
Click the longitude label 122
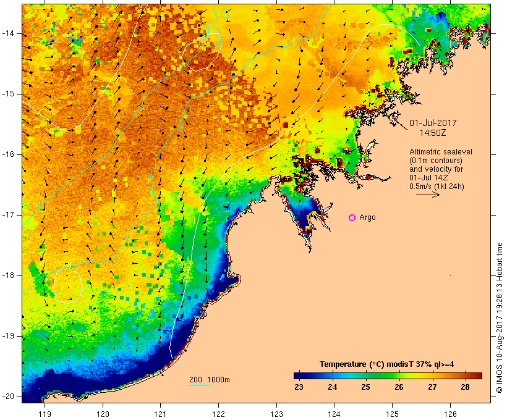coord(219,414)
